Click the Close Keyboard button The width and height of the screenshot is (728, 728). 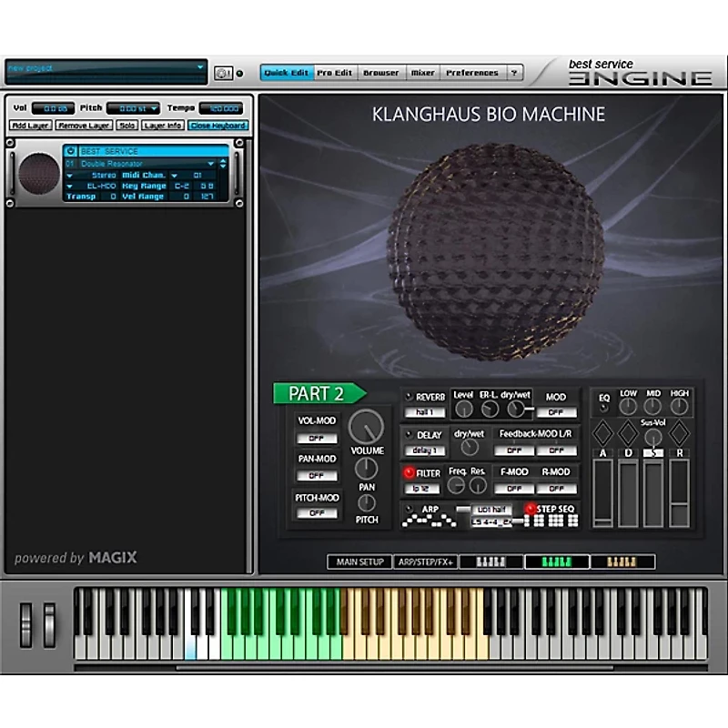(217, 126)
